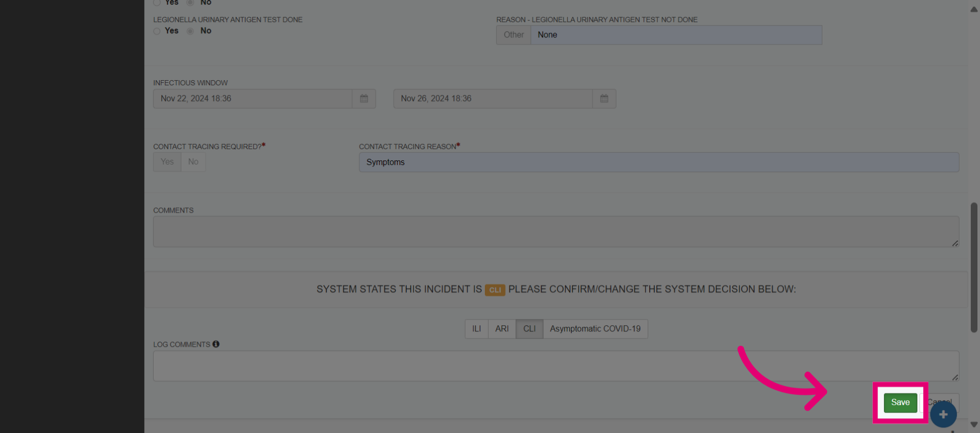Open the infectious window start date calendar
Image resolution: width=980 pixels, height=433 pixels.
tap(364, 99)
